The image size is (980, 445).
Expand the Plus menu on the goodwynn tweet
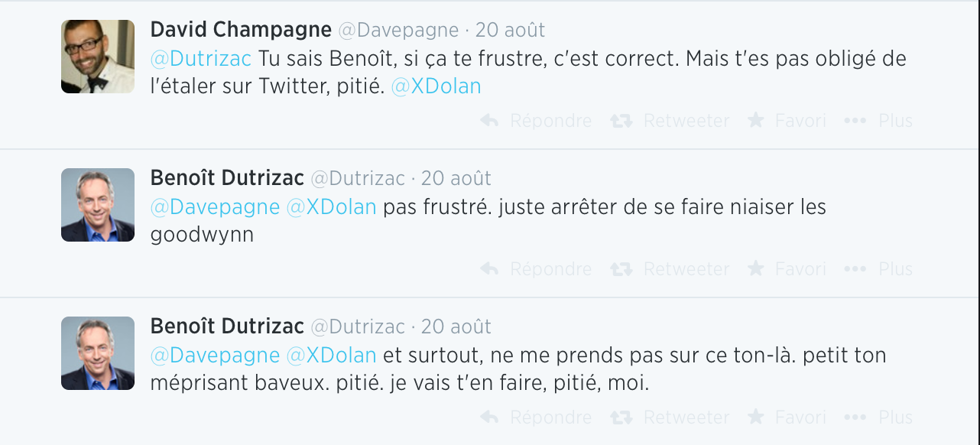[x=855, y=269]
